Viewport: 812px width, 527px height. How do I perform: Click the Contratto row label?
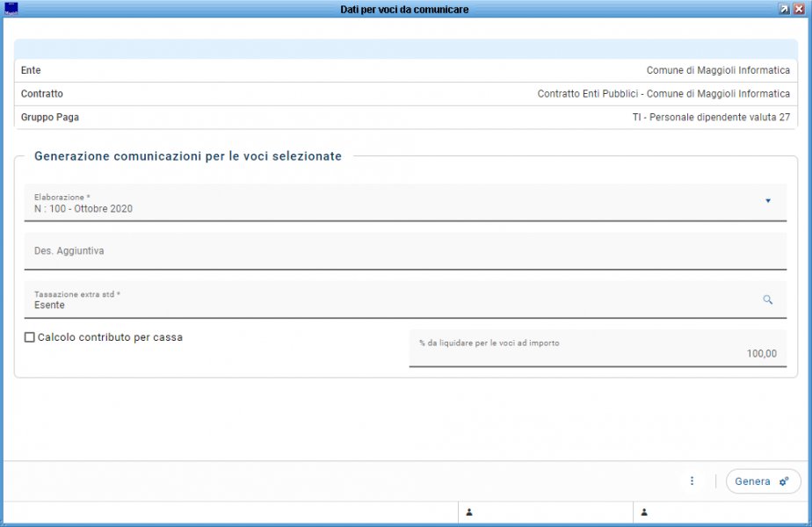tap(42, 94)
